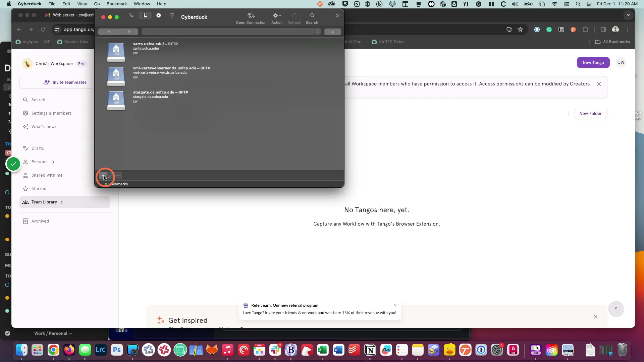
Task: Open the path dropdown combo box
Action: [231, 32]
